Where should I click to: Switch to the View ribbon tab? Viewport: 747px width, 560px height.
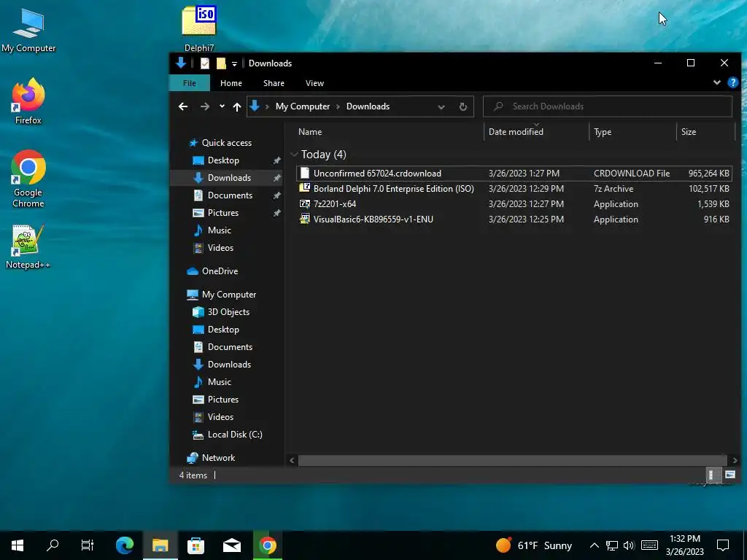tap(314, 83)
